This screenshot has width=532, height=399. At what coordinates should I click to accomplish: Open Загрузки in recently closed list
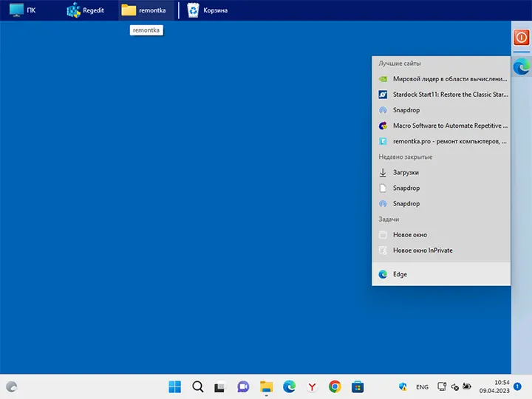(x=441, y=172)
